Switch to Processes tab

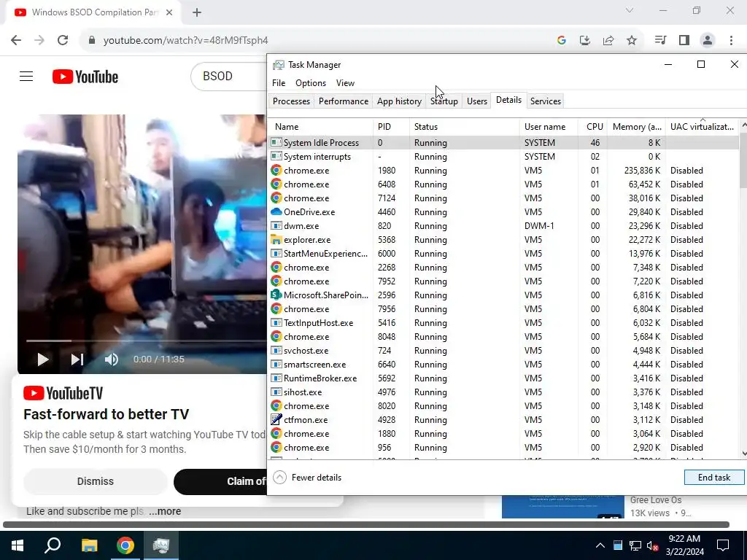point(291,101)
